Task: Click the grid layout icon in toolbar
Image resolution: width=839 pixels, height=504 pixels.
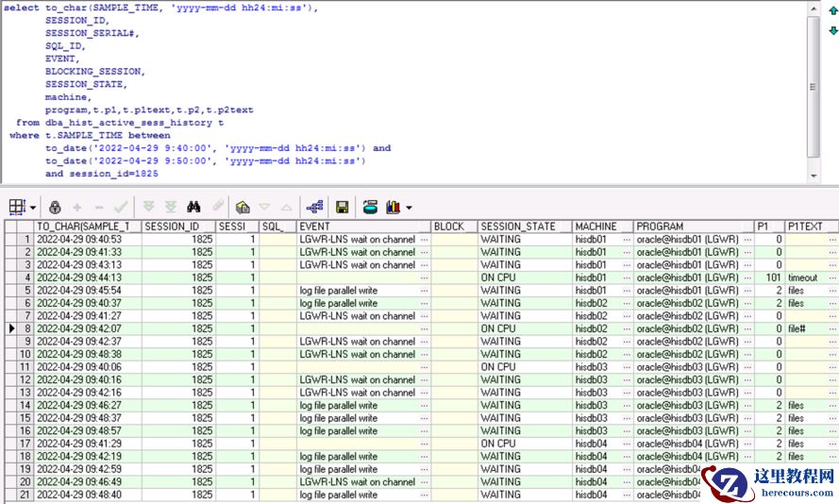Action: pos(17,207)
